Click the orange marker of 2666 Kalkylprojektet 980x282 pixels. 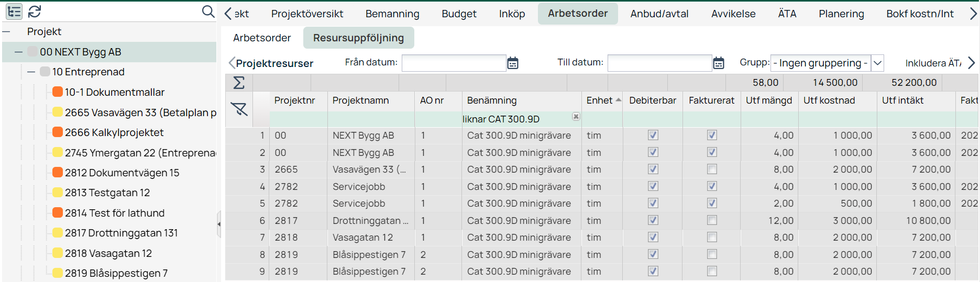click(58, 132)
